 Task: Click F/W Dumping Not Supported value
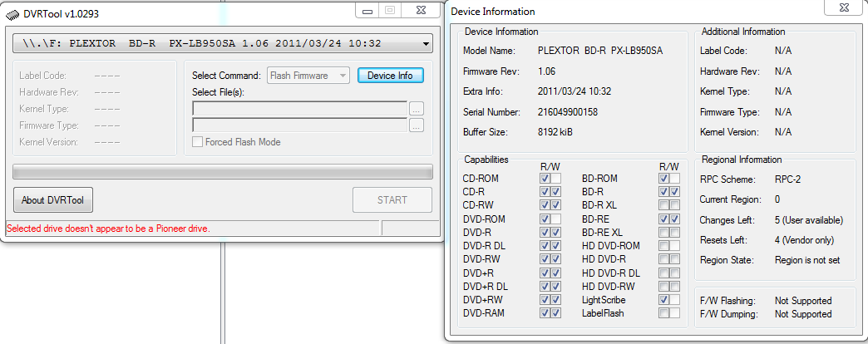pos(803,313)
